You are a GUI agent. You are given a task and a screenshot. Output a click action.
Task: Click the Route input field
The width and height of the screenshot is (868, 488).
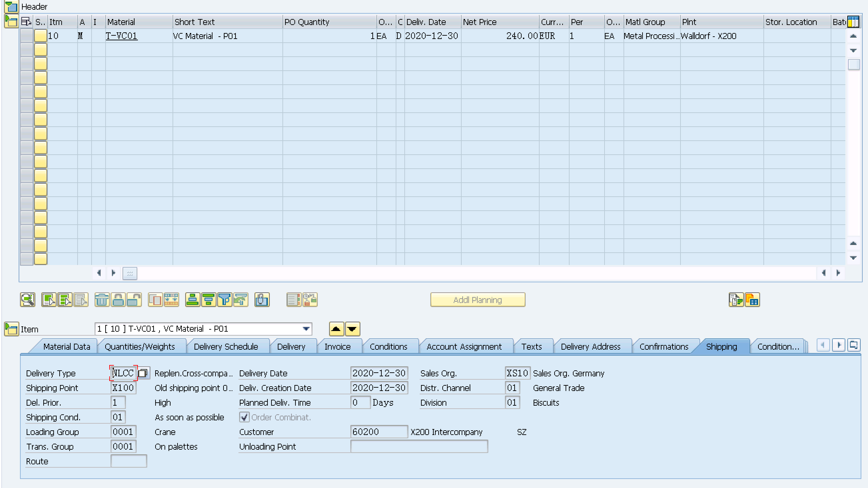pos(129,461)
